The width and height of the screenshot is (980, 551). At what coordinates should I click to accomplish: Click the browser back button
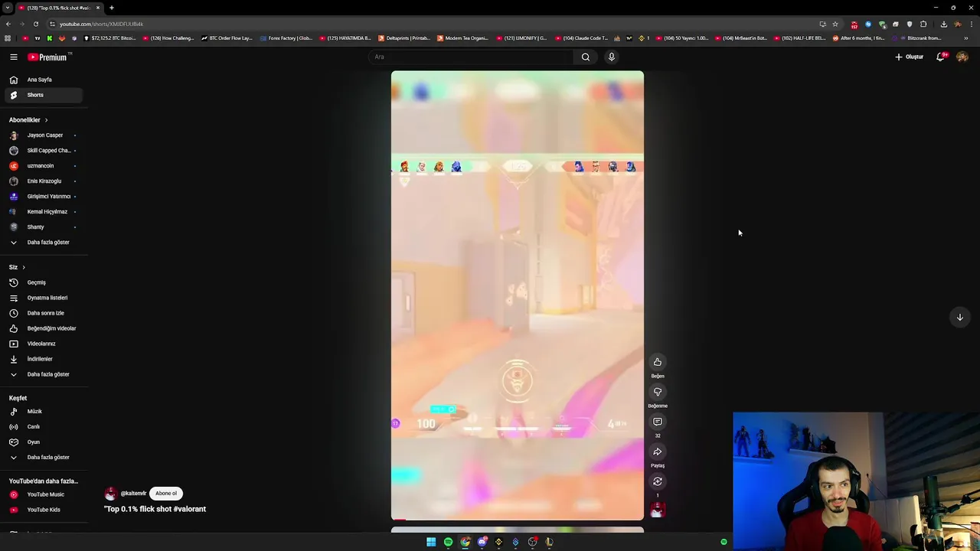[8, 24]
